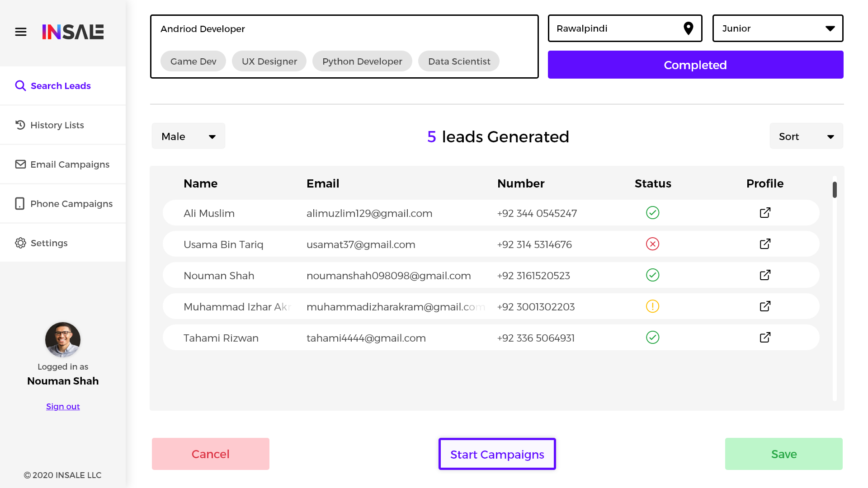Click the Status column header
Viewport: 868px width, 488px height.
[x=653, y=183]
